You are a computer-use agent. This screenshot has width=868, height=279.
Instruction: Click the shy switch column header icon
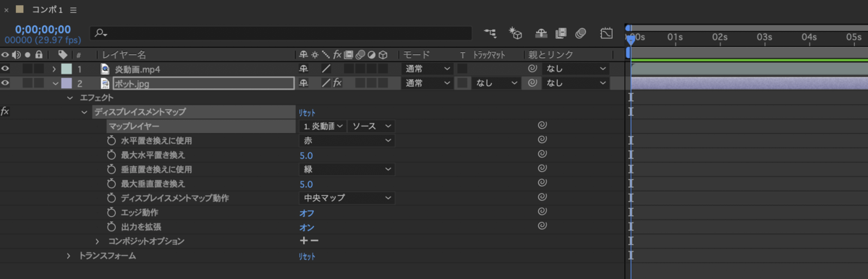pyautogui.click(x=304, y=54)
